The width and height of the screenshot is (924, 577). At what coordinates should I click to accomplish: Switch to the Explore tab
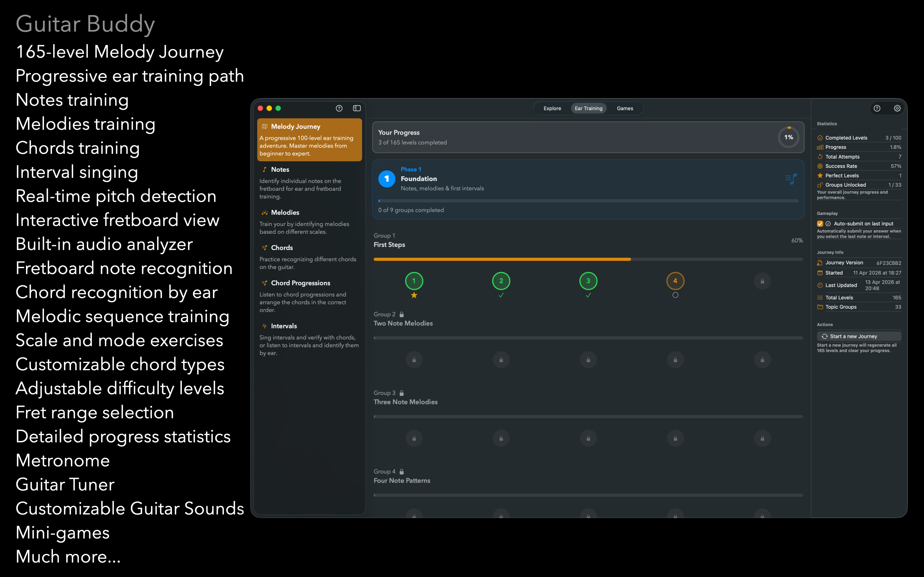[552, 108]
